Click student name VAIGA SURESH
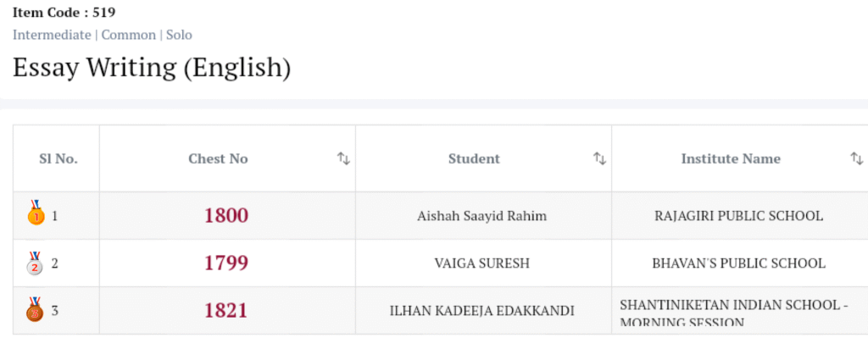This screenshot has height=349, width=868. point(481,263)
